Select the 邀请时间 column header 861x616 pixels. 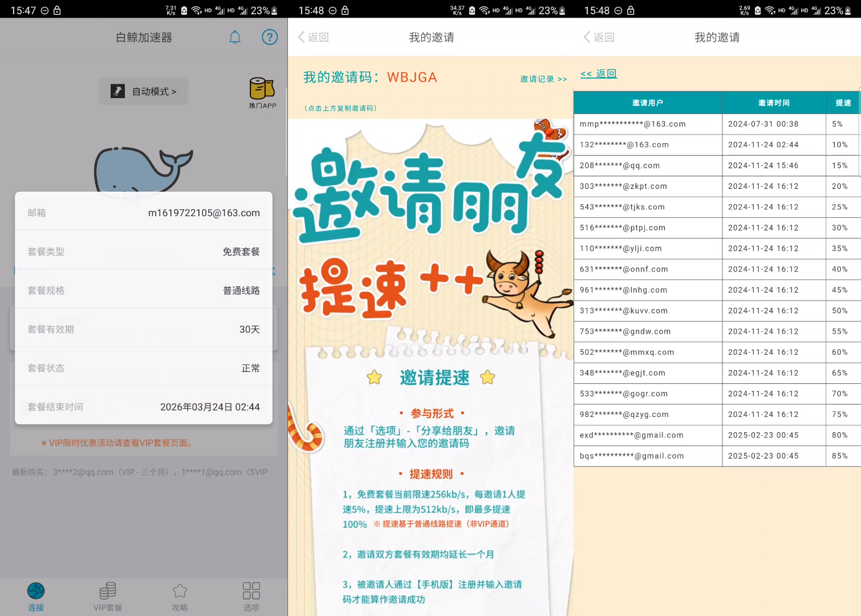[x=773, y=103]
